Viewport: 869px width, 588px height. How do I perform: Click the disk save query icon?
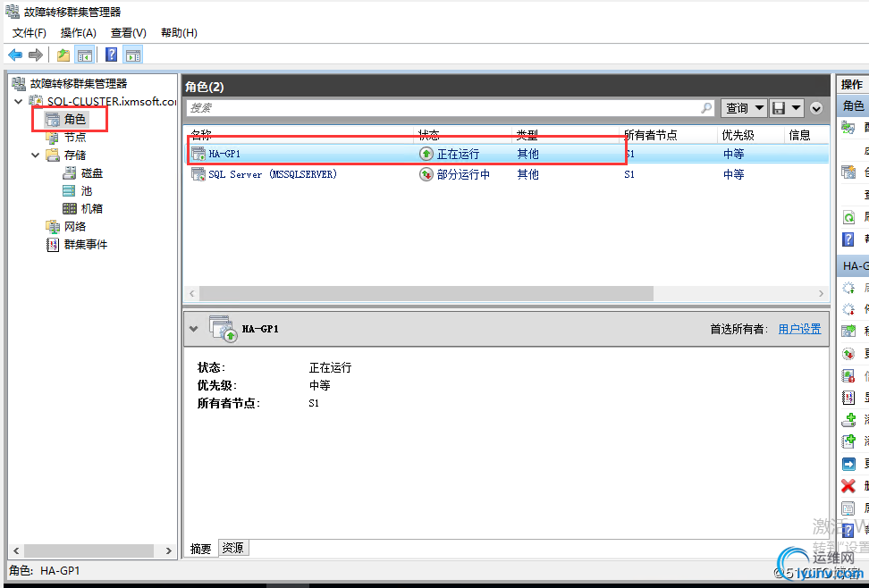point(779,108)
